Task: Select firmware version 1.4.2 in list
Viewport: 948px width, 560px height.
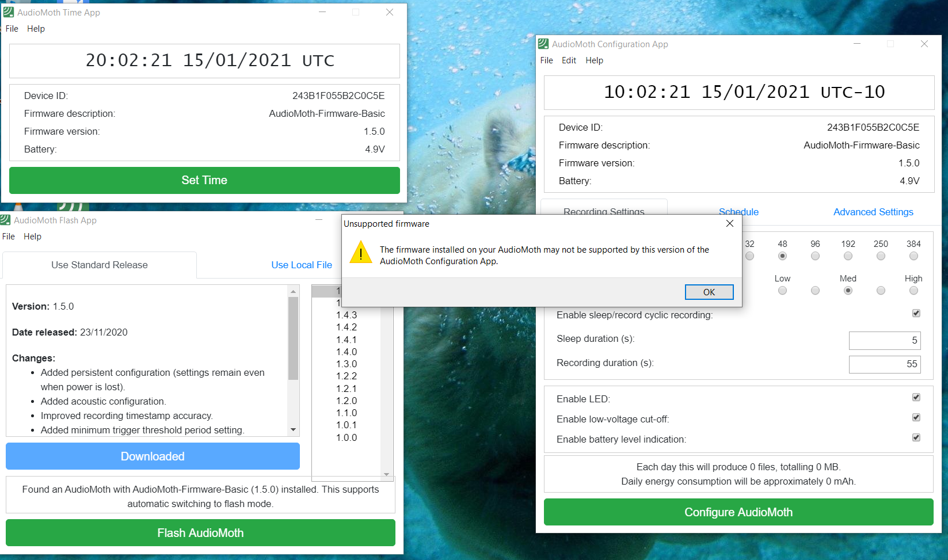Action: coord(347,327)
